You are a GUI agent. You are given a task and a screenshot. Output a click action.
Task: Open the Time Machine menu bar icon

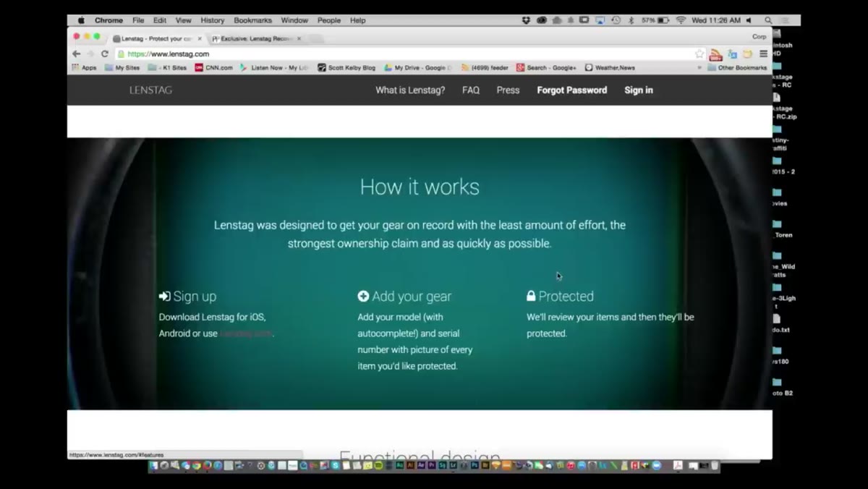(616, 20)
